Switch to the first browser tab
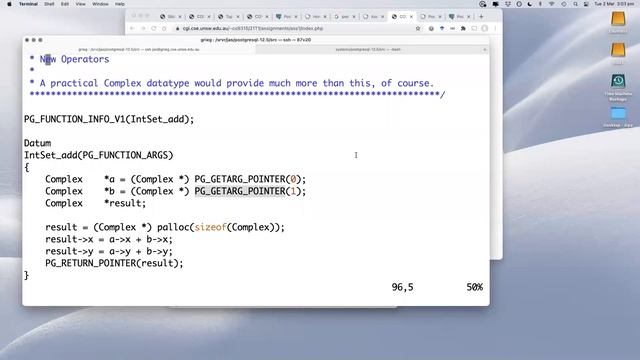The height and width of the screenshot is (360, 640). pyautogui.click(x=171, y=17)
